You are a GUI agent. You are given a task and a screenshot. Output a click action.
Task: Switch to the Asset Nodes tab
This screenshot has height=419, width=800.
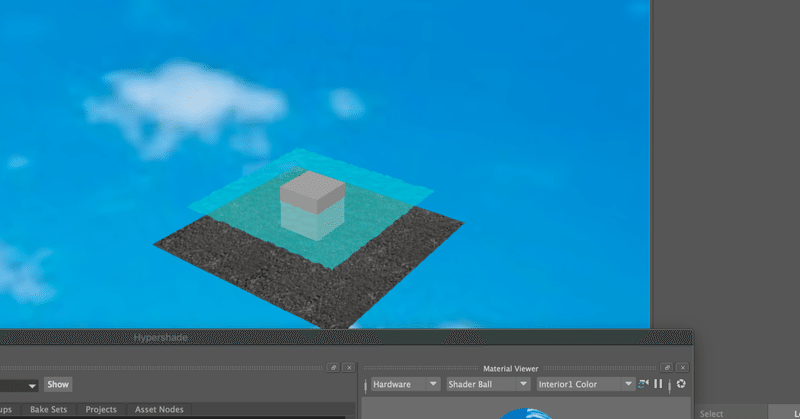[159, 409]
